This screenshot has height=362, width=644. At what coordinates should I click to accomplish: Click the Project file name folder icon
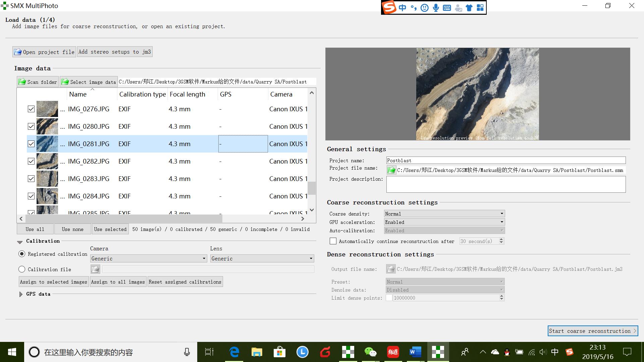(x=391, y=170)
